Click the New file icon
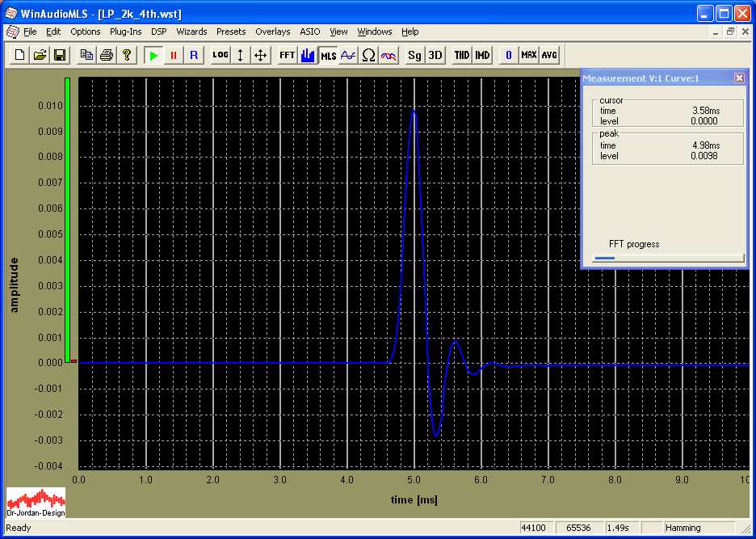 pyautogui.click(x=20, y=55)
